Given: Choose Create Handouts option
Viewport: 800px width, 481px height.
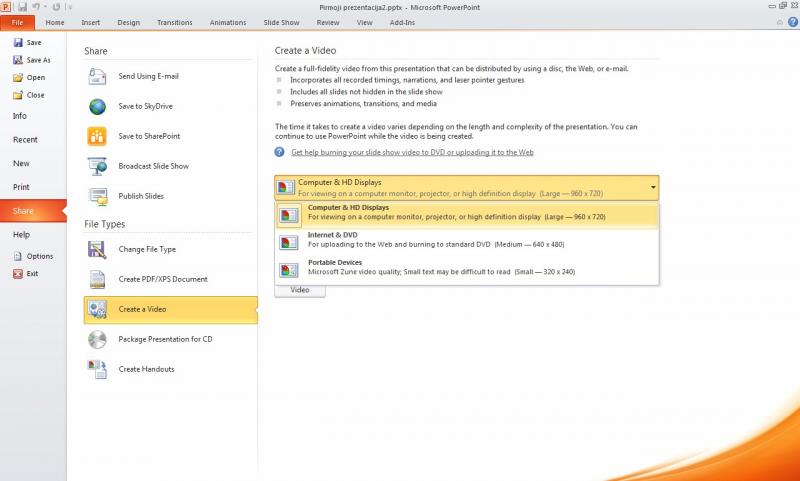Looking at the screenshot, I should [x=168, y=369].
